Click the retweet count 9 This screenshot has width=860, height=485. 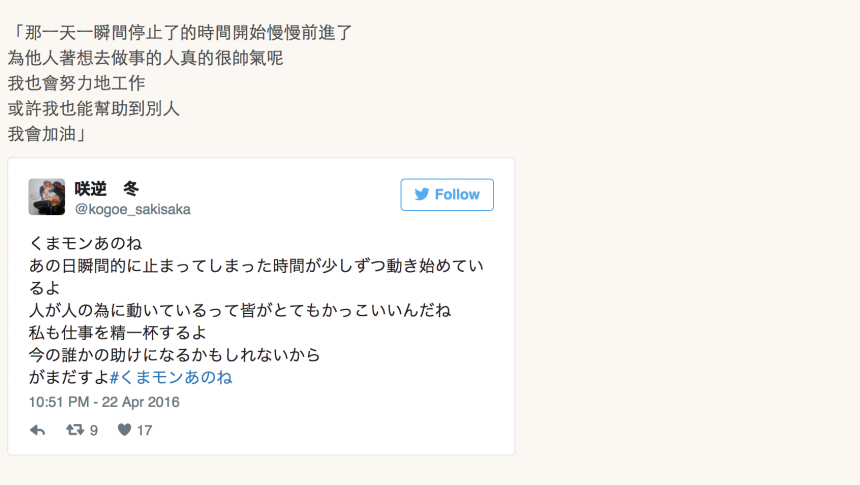94,430
